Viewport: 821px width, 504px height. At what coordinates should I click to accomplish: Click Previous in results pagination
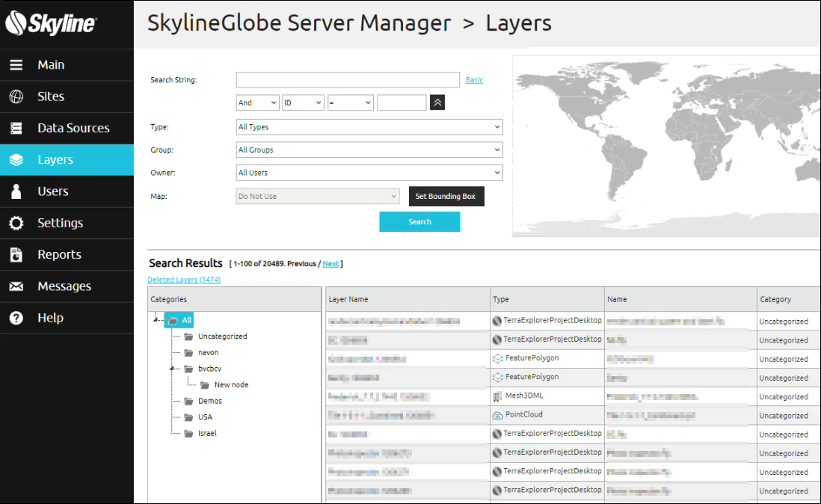301,264
